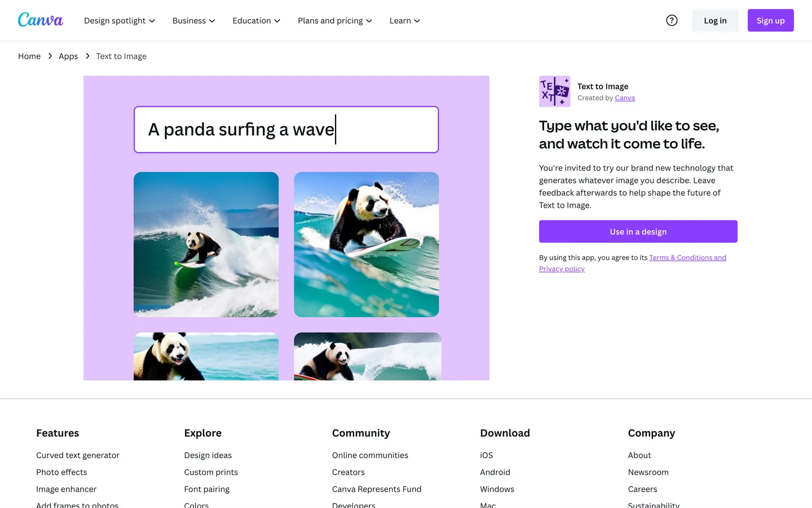812x508 pixels.
Task: Click the Canva logo
Action: [x=41, y=20]
